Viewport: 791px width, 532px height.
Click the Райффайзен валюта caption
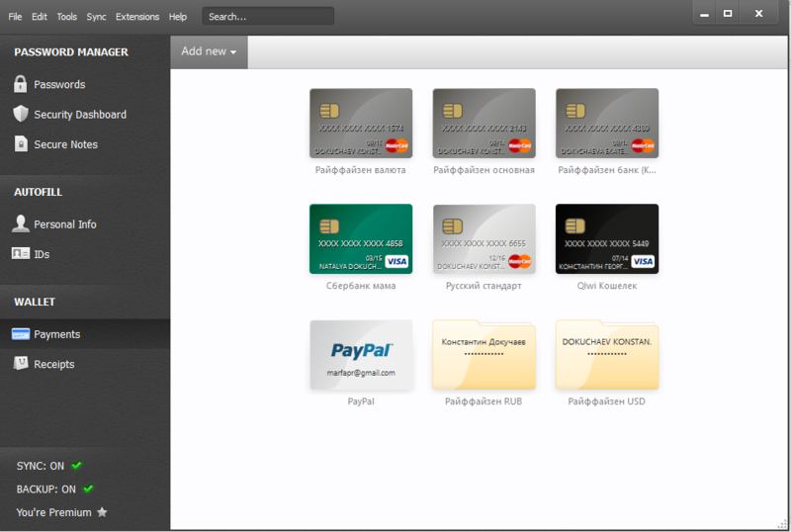pos(361,170)
